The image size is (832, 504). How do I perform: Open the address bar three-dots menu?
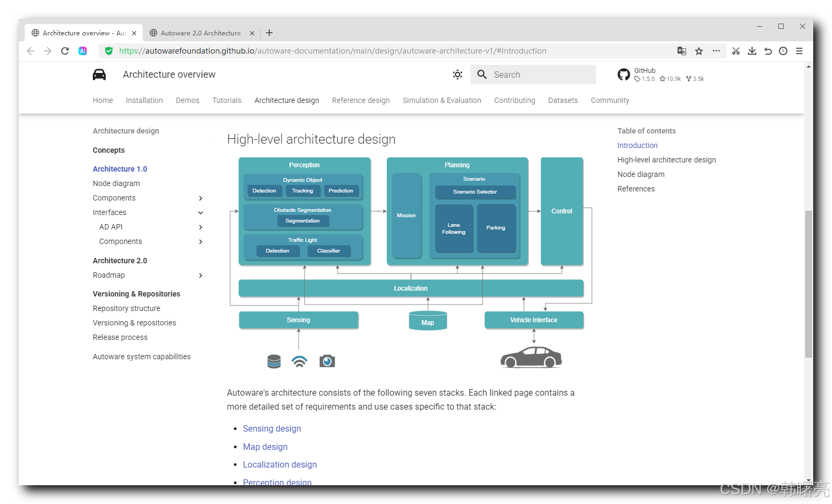[716, 51]
